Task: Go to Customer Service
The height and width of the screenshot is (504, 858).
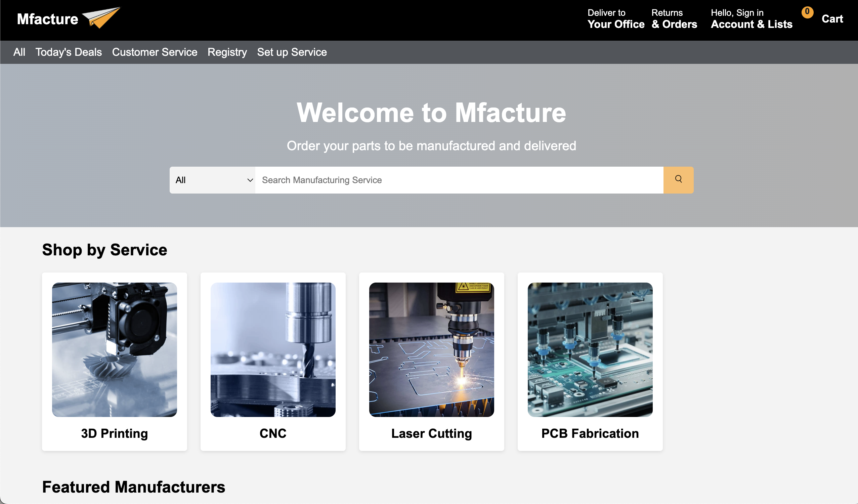Action: [155, 52]
